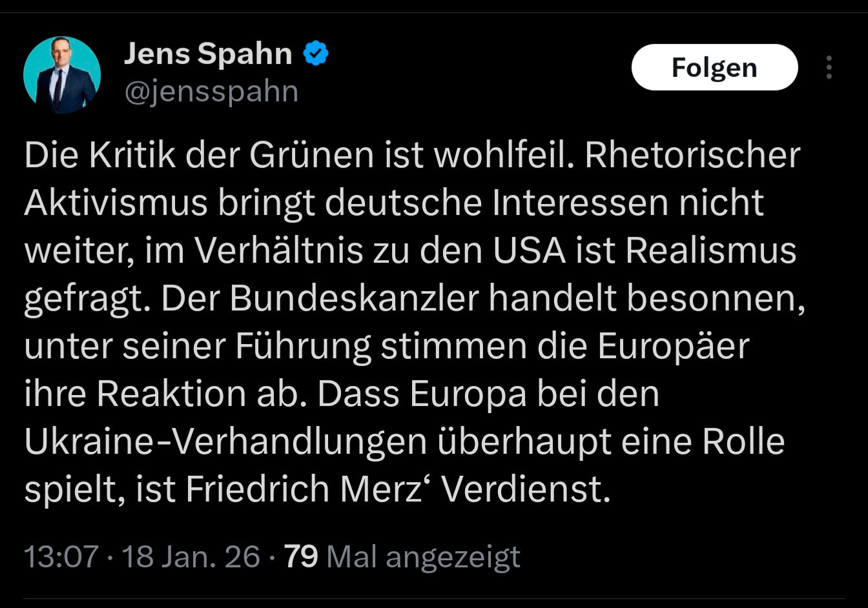Click the 13:07 timestamp
Screen dimensions: 868x608
[x=61, y=556]
